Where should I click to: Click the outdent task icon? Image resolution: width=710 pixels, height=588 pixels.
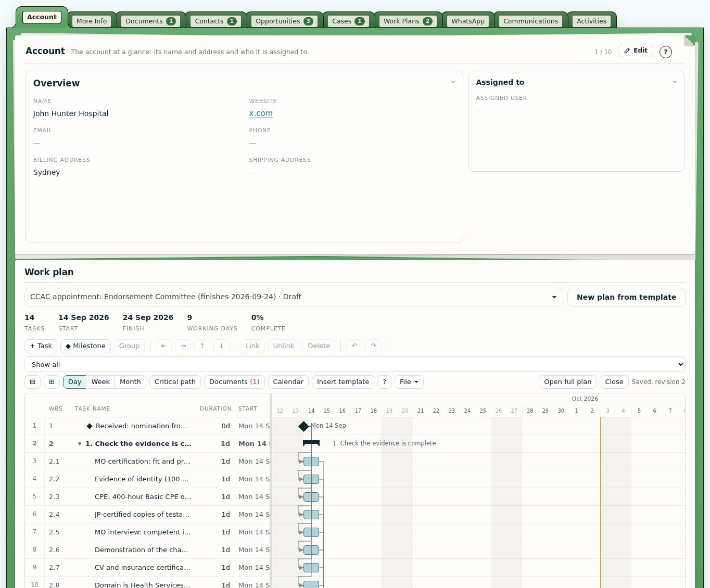(x=163, y=346)
